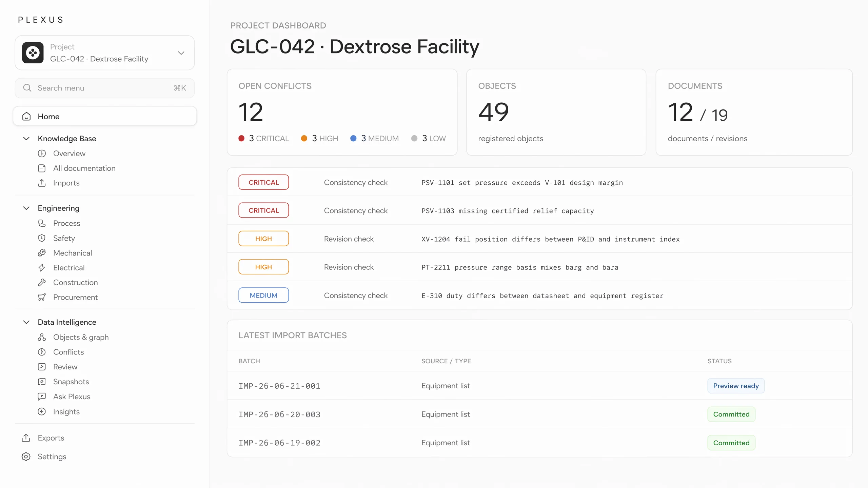868x488 pixels.
Task: Open conflict 'PT-2211 pressure range basis mixes barg and bara'
Action: (x=520, y=267)
